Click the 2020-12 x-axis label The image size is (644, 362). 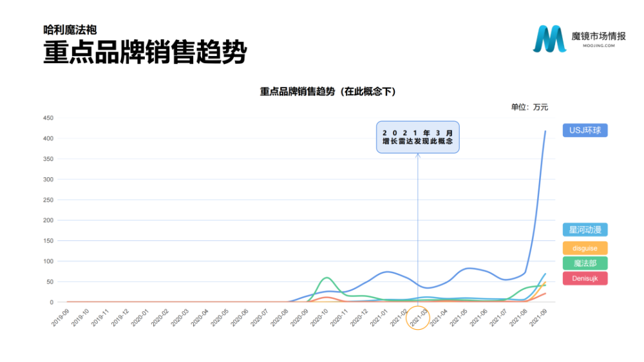point(359,318)
